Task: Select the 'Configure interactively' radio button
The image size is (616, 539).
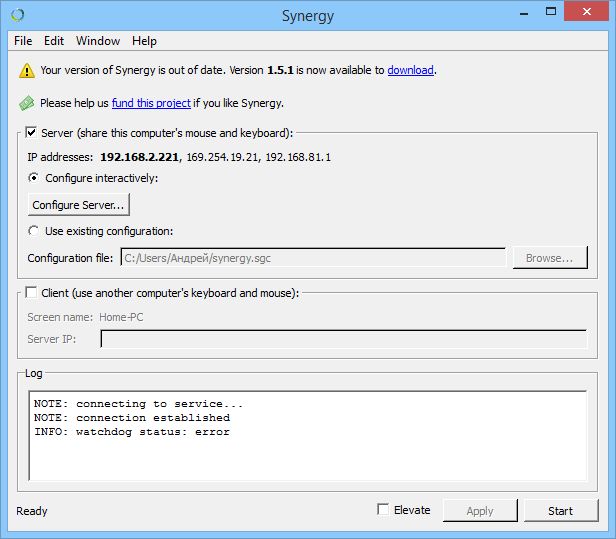Action: pos(35,178)
